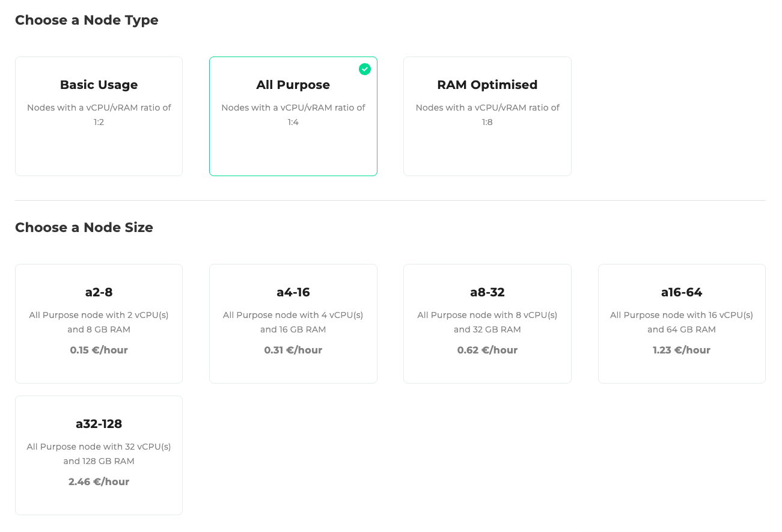Click the Choose a Node Type heading
The width and height of the screenshot is (782, 532).
pos(87,20)
